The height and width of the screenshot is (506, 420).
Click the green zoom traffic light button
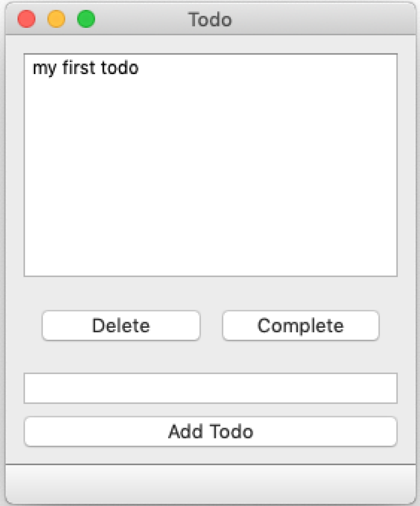coord(86,19)
